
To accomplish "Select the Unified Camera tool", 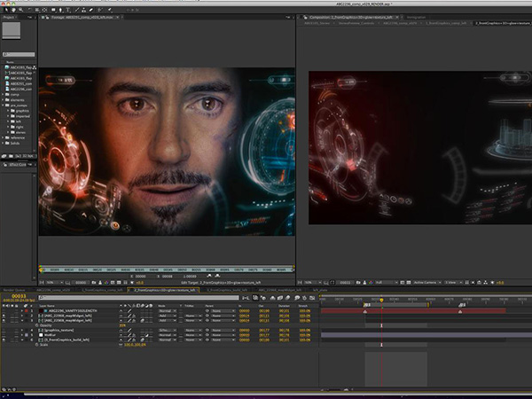I will (37, 10).
